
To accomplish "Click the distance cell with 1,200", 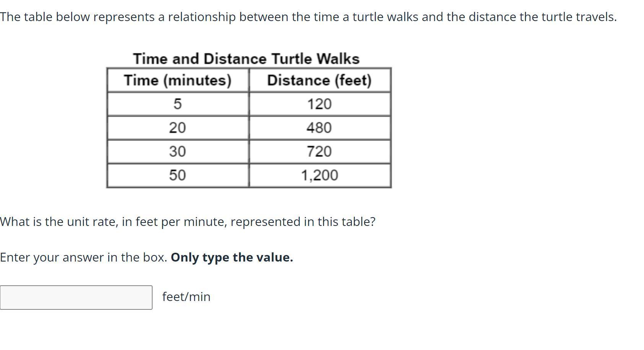I will click(319, 175).
